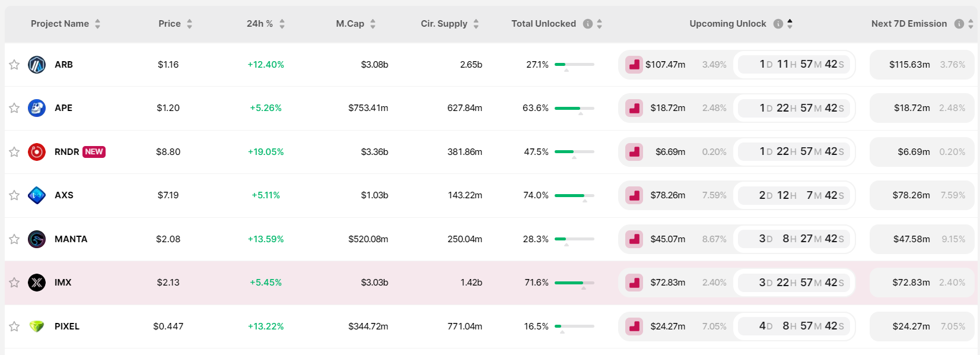The image size is (980, 355).
Task: Toggle the favorite star for IMX
Action: [14, 283]
